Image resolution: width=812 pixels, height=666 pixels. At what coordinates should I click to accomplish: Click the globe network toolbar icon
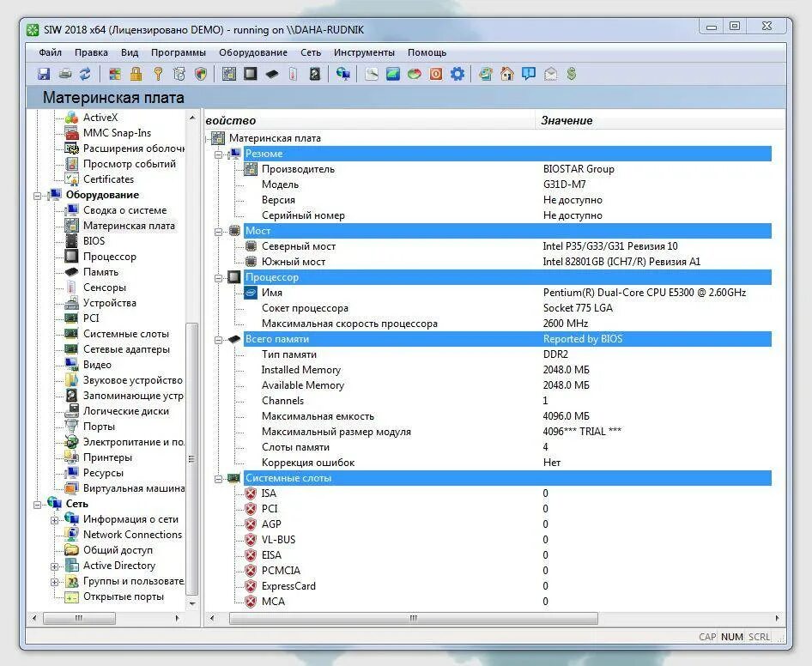(342, 74)
